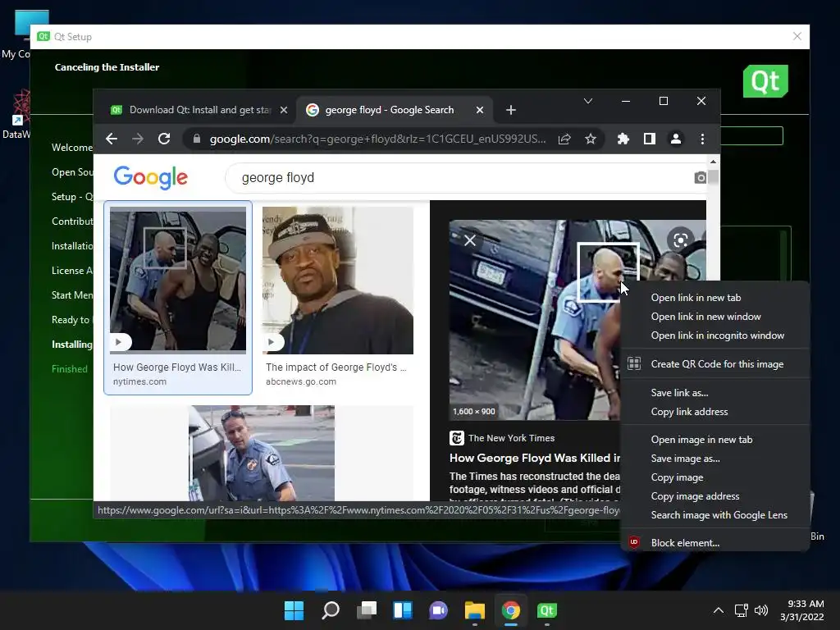Image resolution: width=840 pixels, height=630 pixels.
Task: Go back using Chrome's back arrow
Action: [112, 139]
